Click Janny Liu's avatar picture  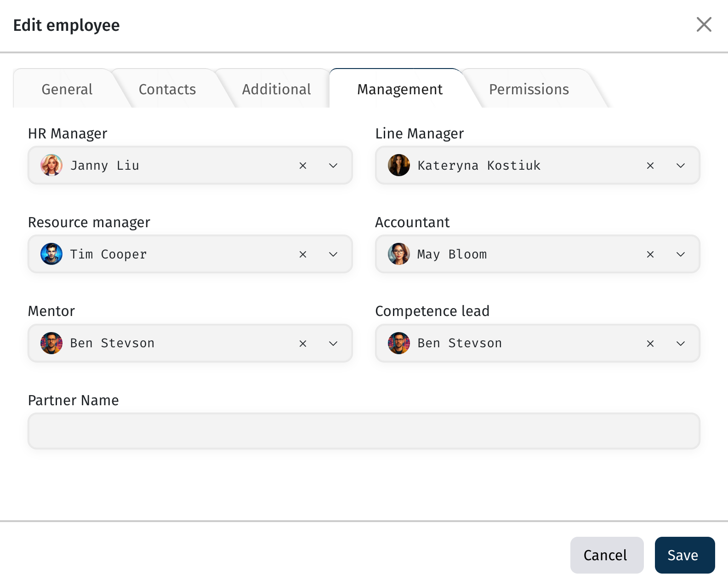[x=51, y=165]
